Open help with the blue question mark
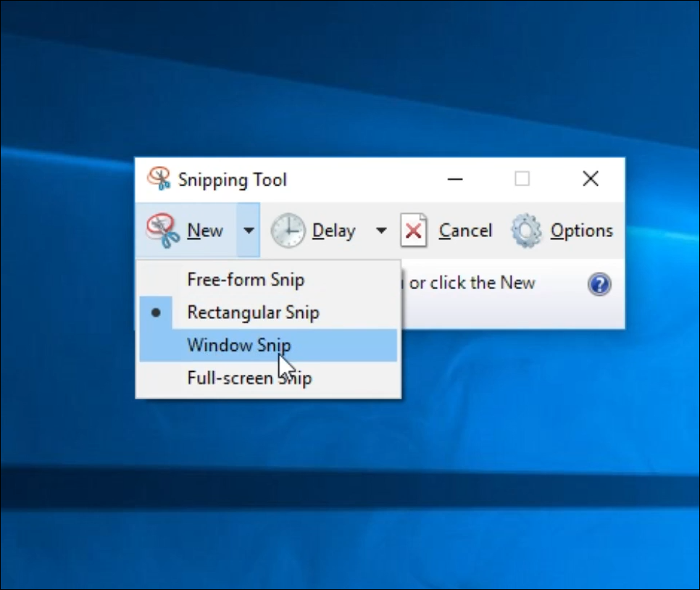The width and height of the screenshot is (700, 590). tap(599, 284)
